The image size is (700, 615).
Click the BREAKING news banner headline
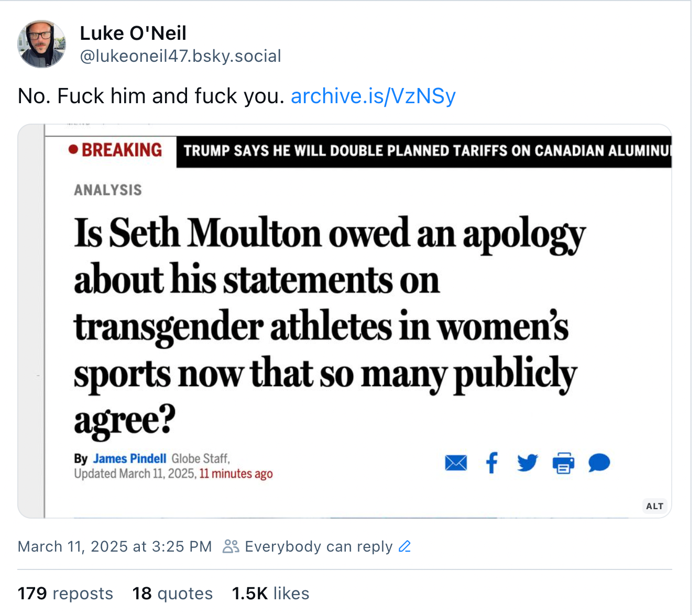tap(423, 151)
